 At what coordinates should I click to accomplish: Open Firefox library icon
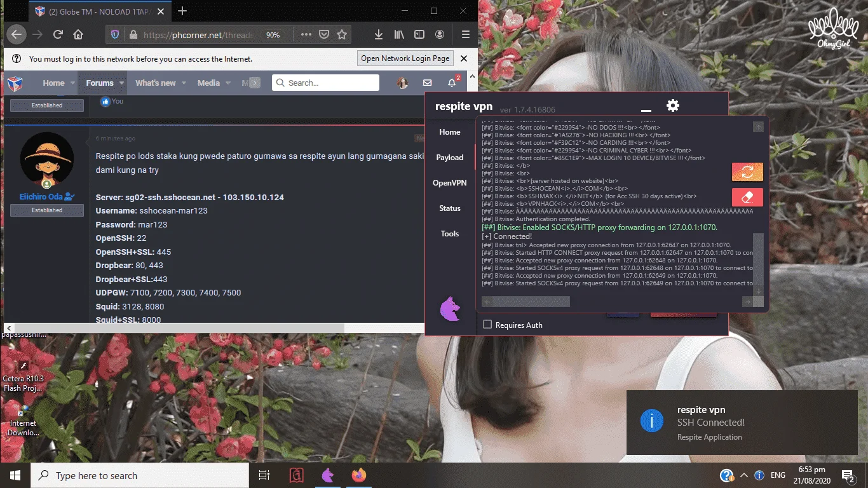tap(399, 34)
